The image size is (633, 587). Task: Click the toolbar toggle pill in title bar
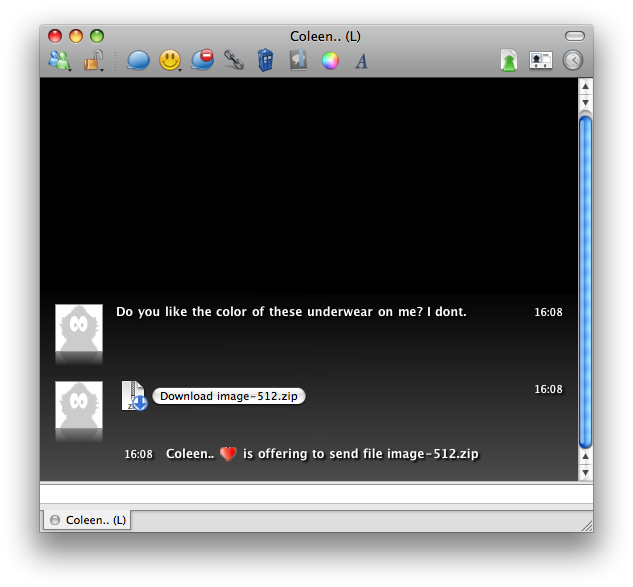pos(575,36)
